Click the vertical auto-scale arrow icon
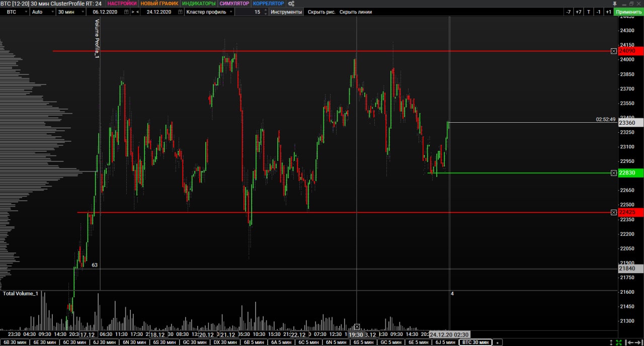This screenshot has height=346, width=644. coord(611,342)
